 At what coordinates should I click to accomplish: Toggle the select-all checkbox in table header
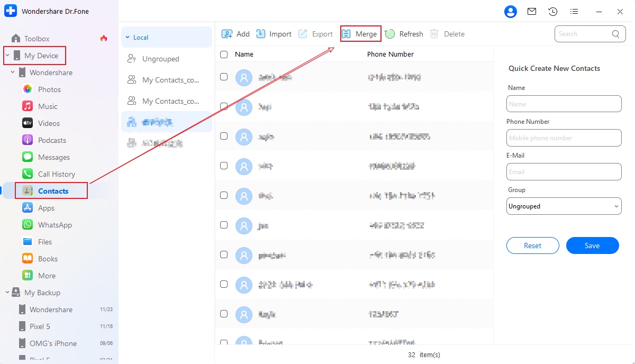[224, 54]
